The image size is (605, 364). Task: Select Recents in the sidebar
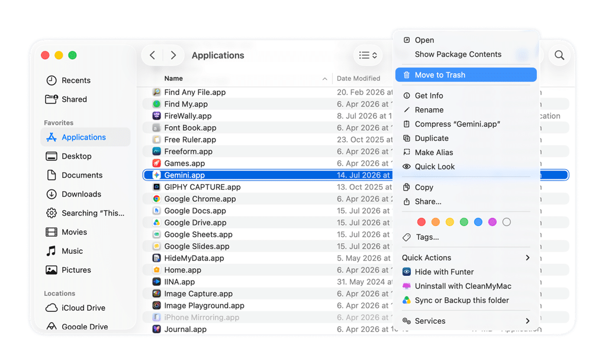tap(85, 80)
